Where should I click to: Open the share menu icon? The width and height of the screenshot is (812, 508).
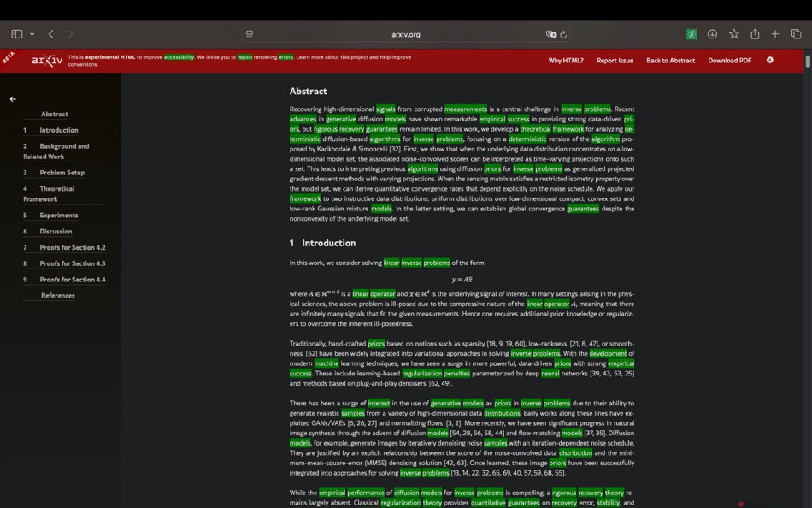tap(755, 34)
